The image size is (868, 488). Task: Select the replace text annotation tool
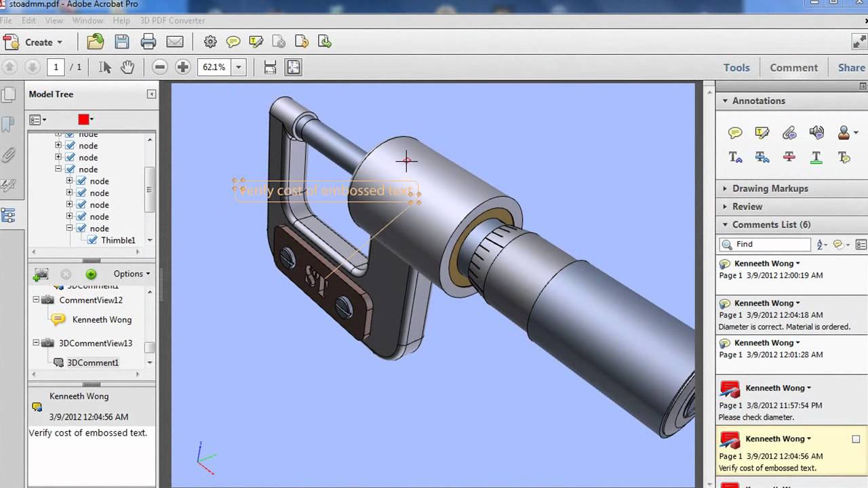(x=762, y=157)
